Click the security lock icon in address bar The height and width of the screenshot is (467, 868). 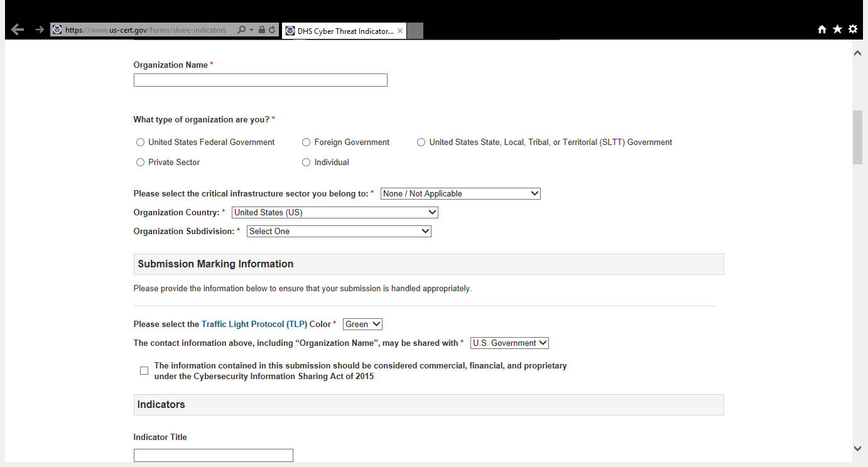262,30
